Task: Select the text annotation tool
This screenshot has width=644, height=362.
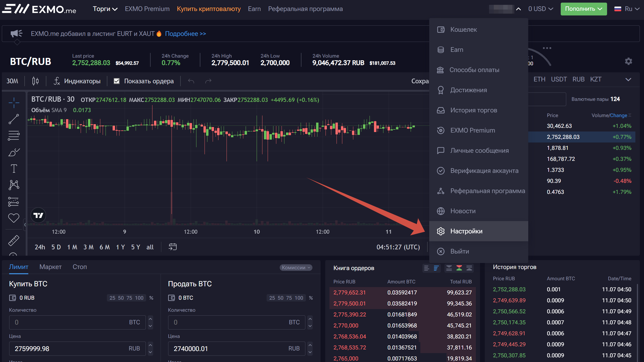Action: pos(14,168)
